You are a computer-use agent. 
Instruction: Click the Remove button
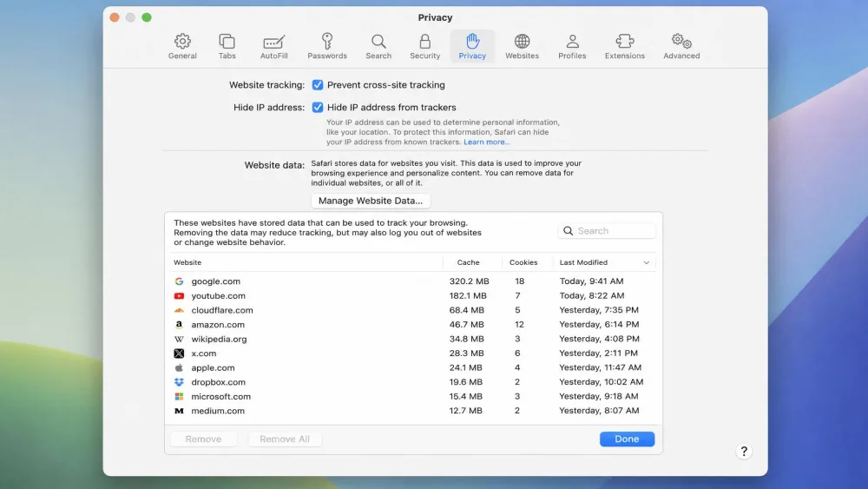203,439
